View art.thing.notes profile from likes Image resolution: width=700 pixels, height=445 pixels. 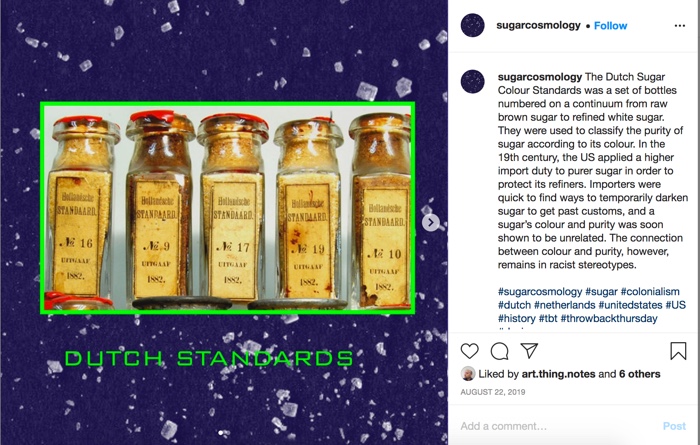tap(558, 374)
